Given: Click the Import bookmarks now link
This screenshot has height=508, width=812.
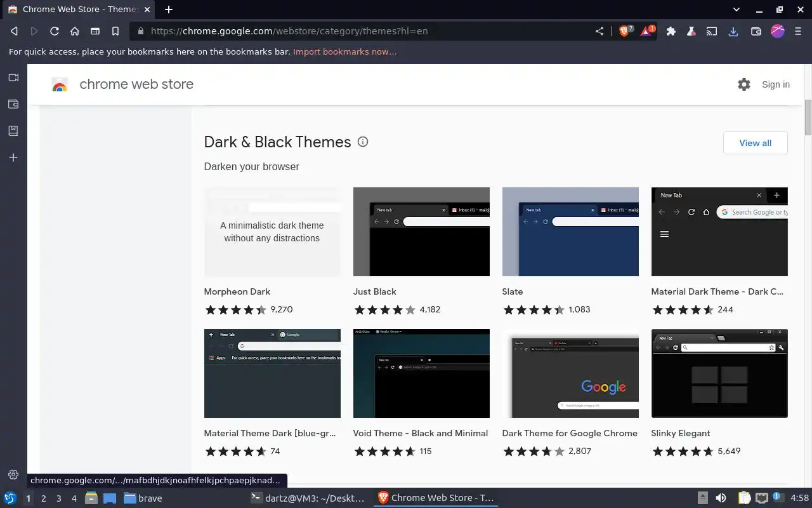Looking at the screenshot, I should click(345, 51).
